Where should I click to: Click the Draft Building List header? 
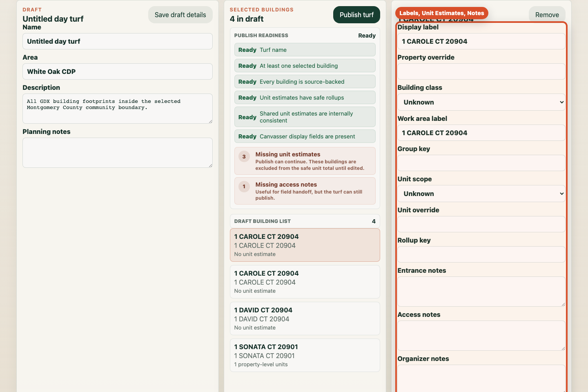[x=305, y=221]
